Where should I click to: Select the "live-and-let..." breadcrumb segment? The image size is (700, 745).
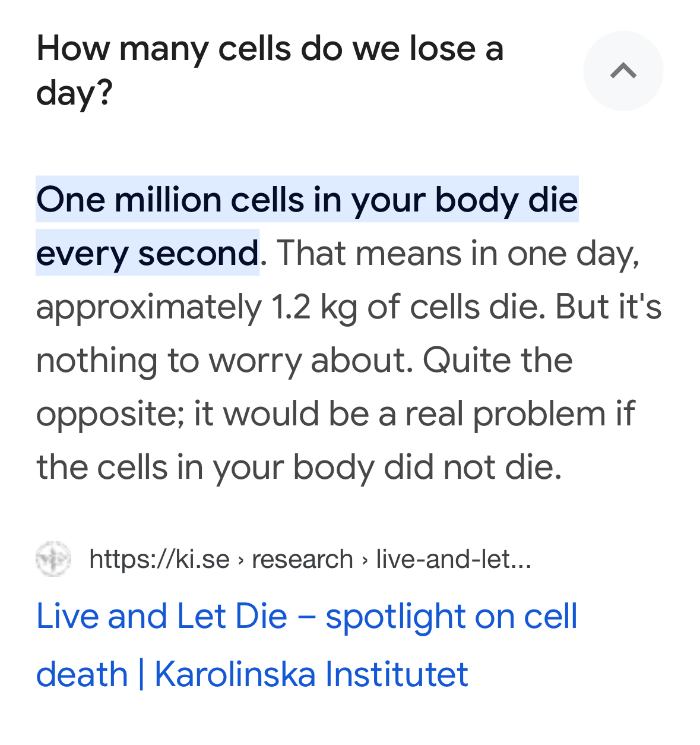pos(454,559)
